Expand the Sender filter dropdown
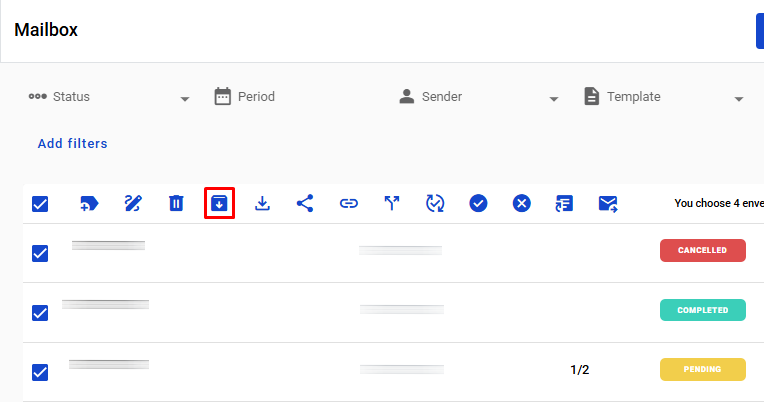This screenshot has width=764, height=402. 479,97
